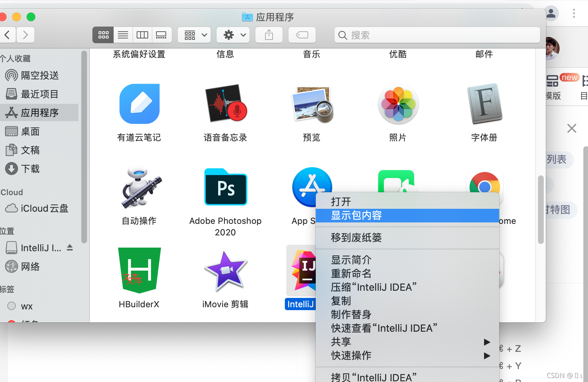The height and width of the screenshot is (382, 588).
Task: Select the 字体册 app icon
Action: pos(484,104)
